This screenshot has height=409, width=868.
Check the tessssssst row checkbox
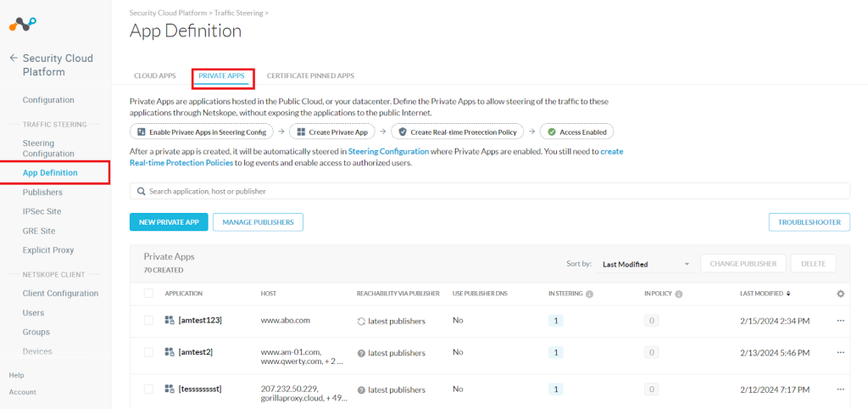point(148,389)
